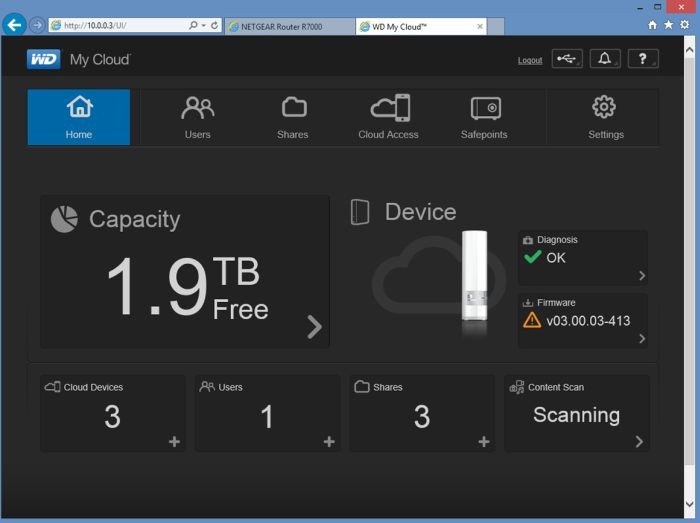Image resolution: width=700 pixels, height=523 pixels.
Task: Open the help question mark icon
Action: point(642,59)
